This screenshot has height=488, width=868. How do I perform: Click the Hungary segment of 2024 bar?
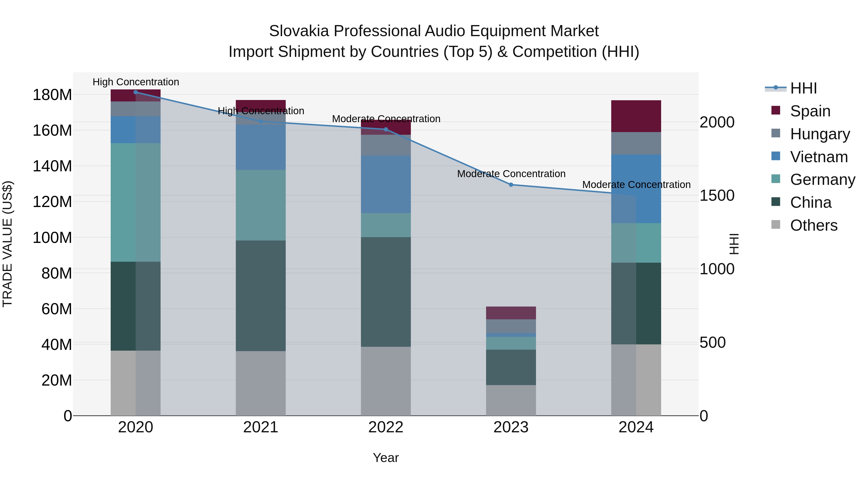click(636, 143)
